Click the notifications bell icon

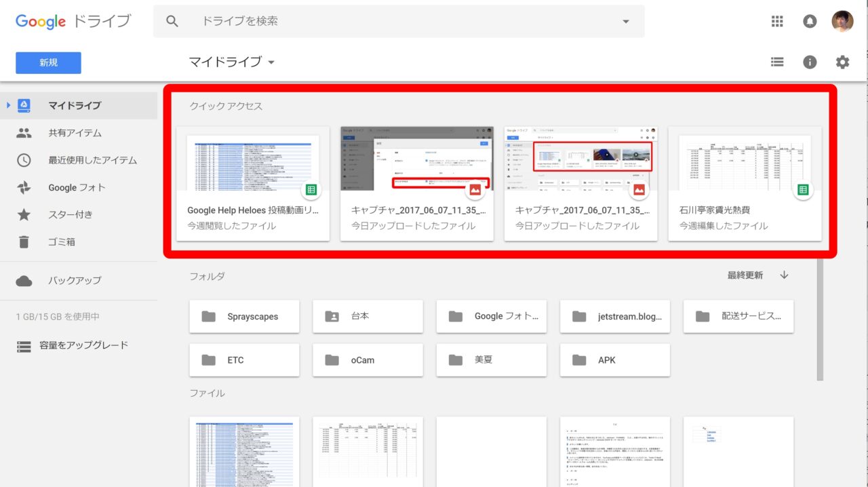coord(810,21)
